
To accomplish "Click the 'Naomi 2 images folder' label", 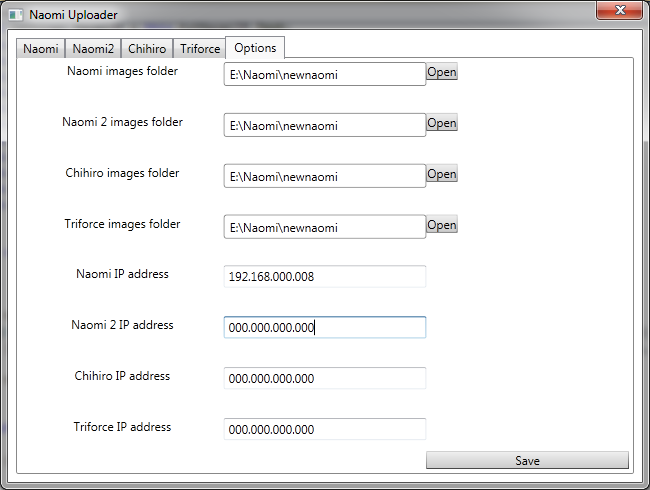I will (x=122, y=122).
